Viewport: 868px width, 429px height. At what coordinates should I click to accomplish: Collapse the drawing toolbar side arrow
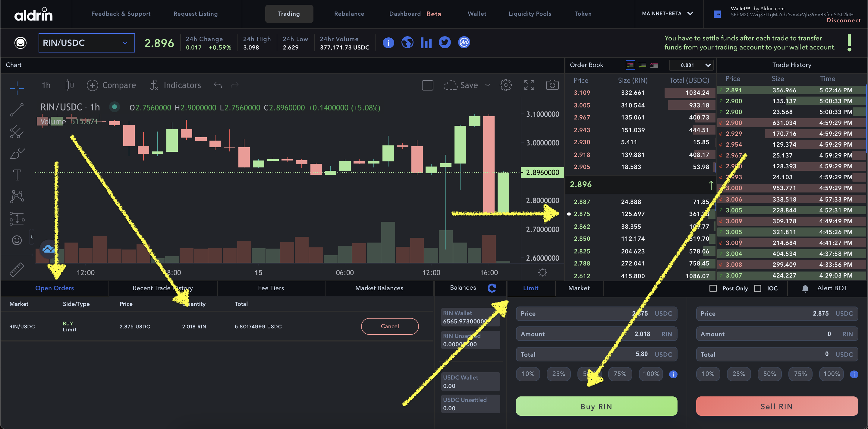[x=31, y=237]
